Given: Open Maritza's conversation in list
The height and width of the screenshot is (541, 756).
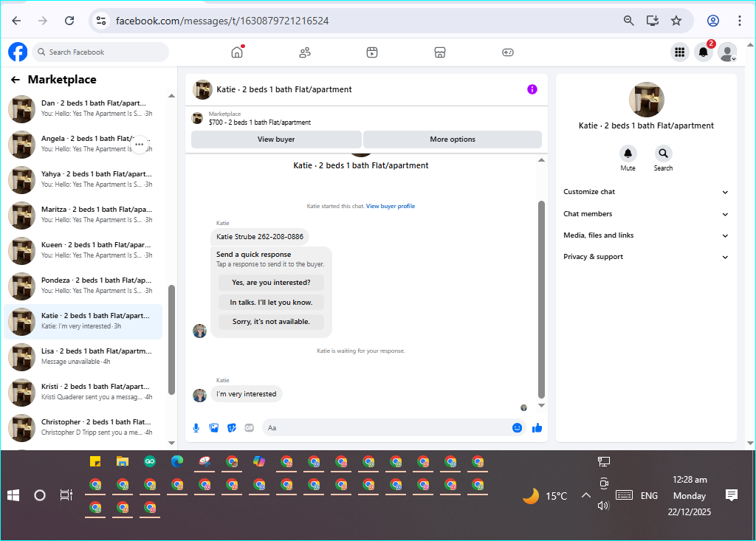Looking at the screenshot, I should point(83,215).
